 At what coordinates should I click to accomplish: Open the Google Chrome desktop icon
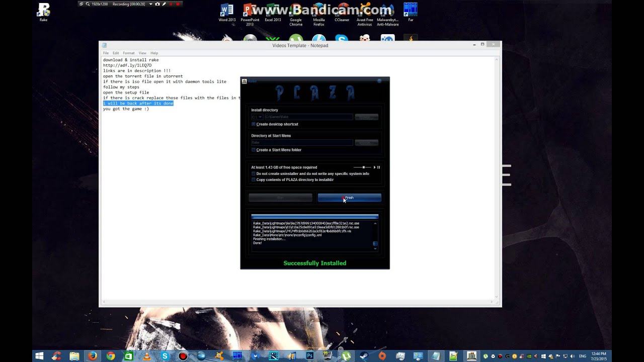[296, 14]
